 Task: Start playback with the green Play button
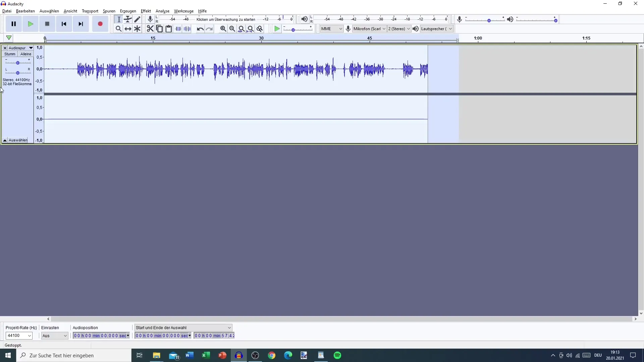point(31,24)
